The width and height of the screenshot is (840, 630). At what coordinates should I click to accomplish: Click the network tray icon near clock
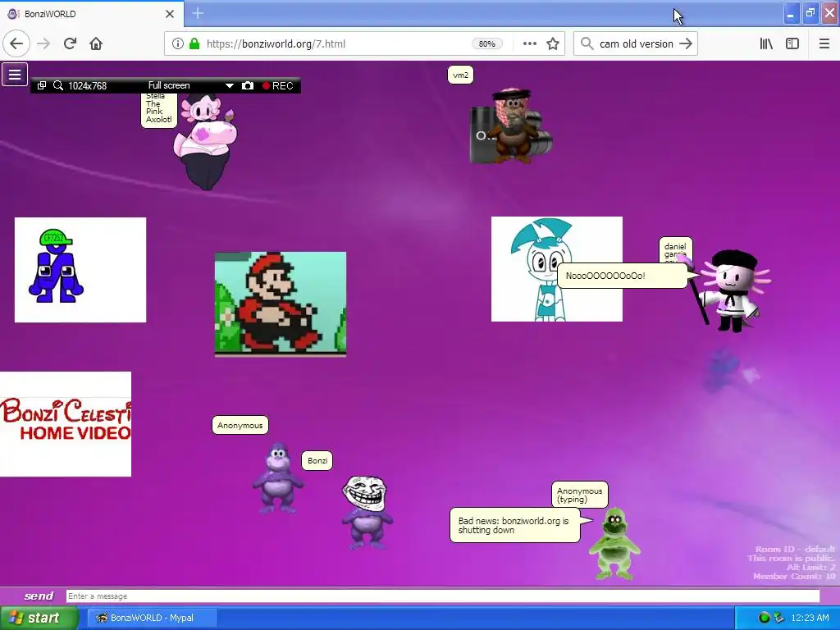(779, 618)
